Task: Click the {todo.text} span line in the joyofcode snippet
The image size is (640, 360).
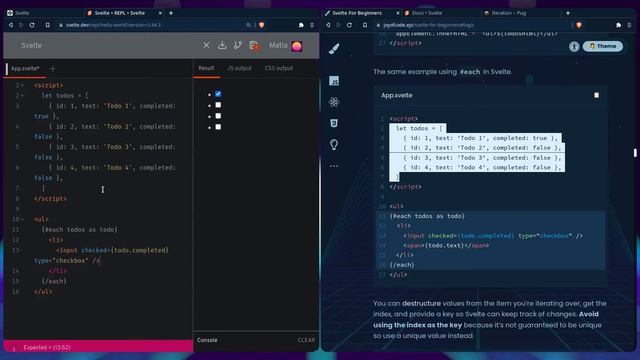Action: (446, 245)
